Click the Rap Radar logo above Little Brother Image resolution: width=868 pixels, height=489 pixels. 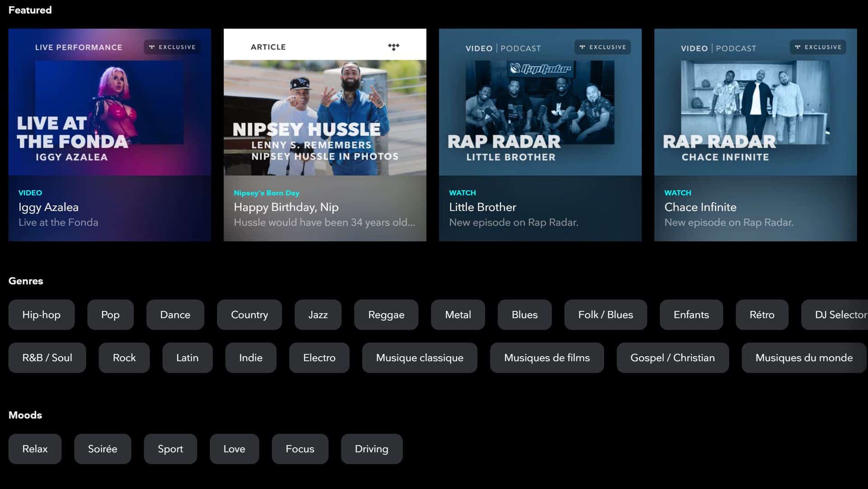coord(541,68)
